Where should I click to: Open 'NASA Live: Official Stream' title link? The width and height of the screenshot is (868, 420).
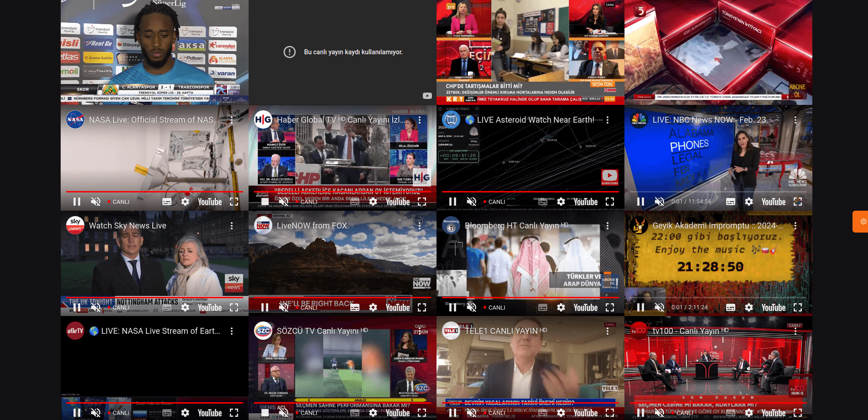(154, 120)
